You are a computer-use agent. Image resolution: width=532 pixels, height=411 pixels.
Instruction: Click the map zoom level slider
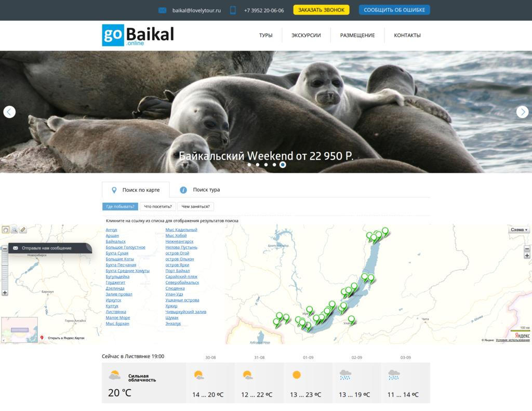click(x=5, y=271)
